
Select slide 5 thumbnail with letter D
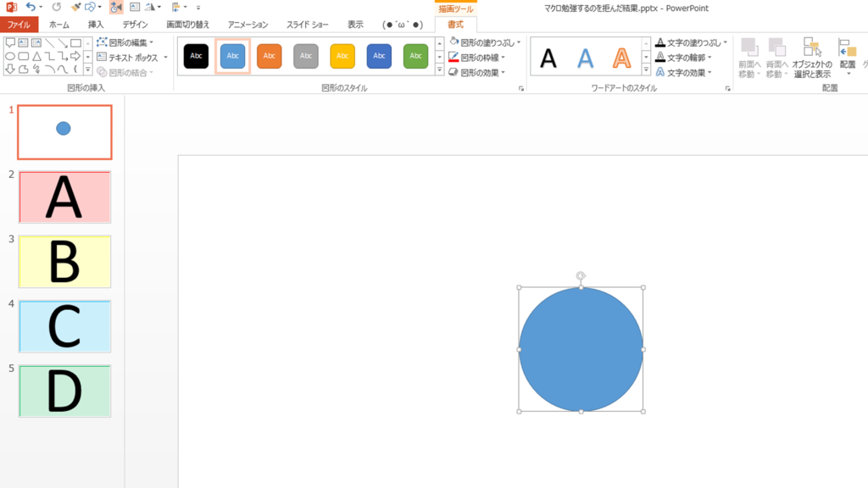[x=64, y=391]
